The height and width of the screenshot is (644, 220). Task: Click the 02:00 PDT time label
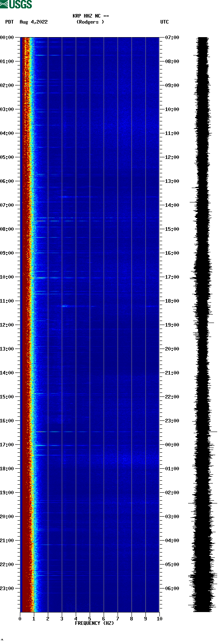point(7,85)
